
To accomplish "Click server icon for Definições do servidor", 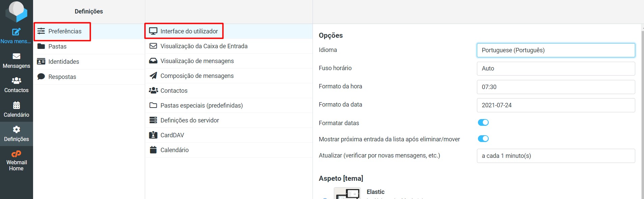I will [153, 120].
